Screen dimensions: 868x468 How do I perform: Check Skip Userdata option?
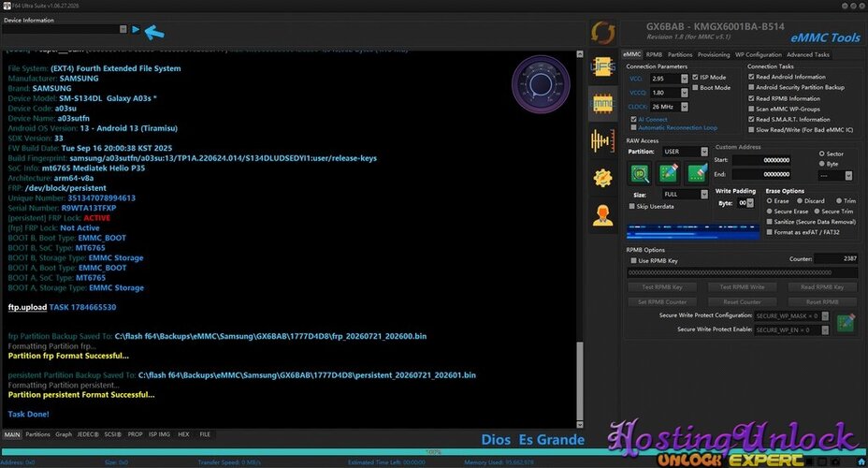click(631, 206)
